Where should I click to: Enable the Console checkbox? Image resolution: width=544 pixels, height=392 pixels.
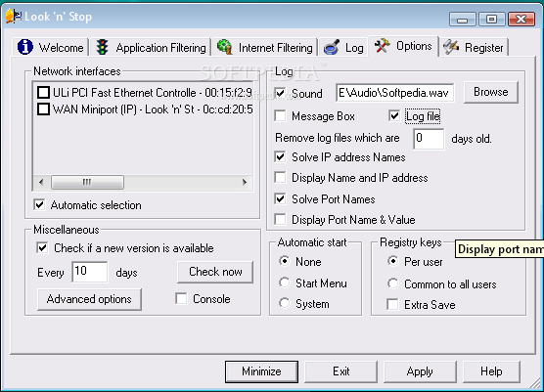[x=181, y=298]
